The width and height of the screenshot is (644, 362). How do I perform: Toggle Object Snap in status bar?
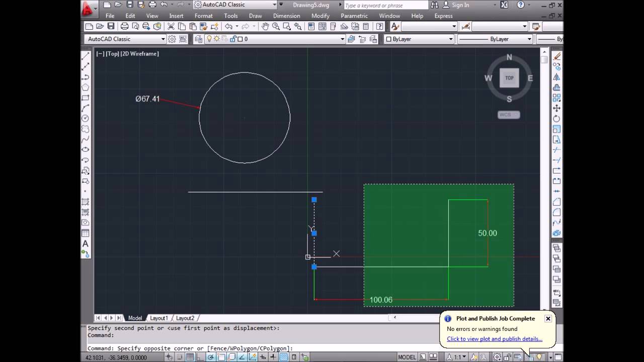click(221, 357)
